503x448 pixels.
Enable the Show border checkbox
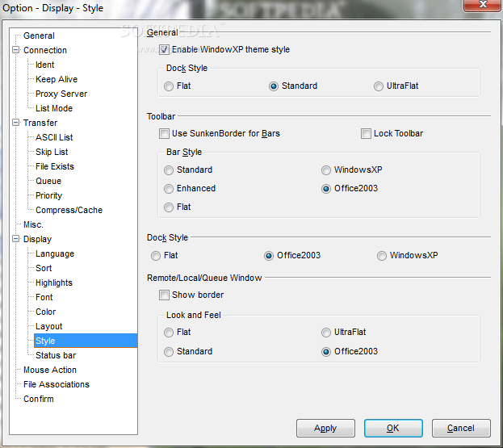point(164,295)
